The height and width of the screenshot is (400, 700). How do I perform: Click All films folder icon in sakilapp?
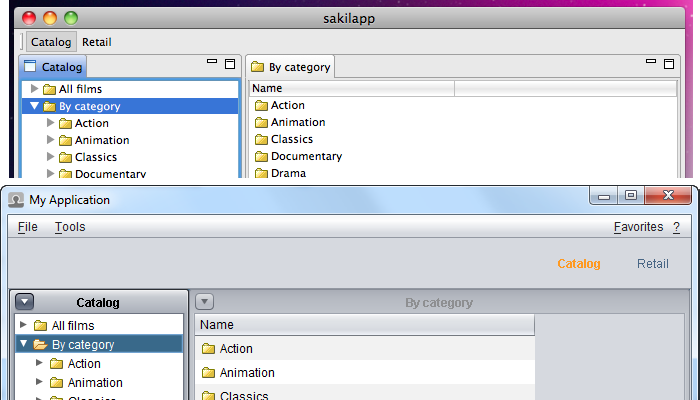(49, 89)
